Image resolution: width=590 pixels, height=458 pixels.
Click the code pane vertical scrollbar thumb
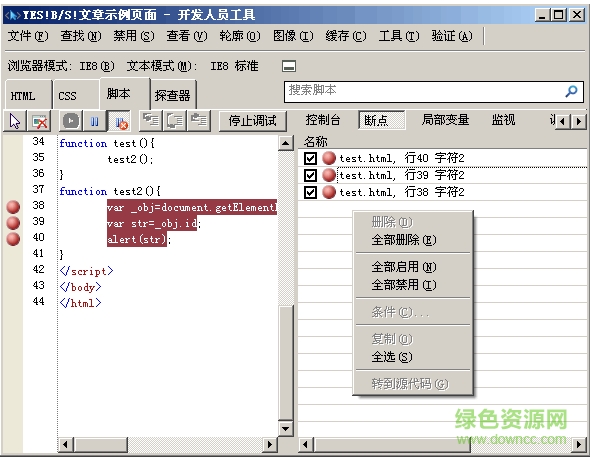[286, 363]
